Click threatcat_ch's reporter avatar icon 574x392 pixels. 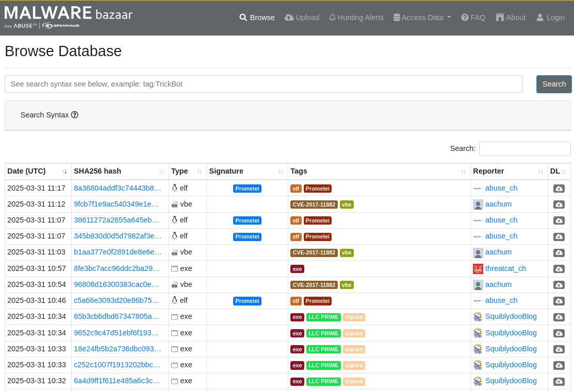pos(478,268)
